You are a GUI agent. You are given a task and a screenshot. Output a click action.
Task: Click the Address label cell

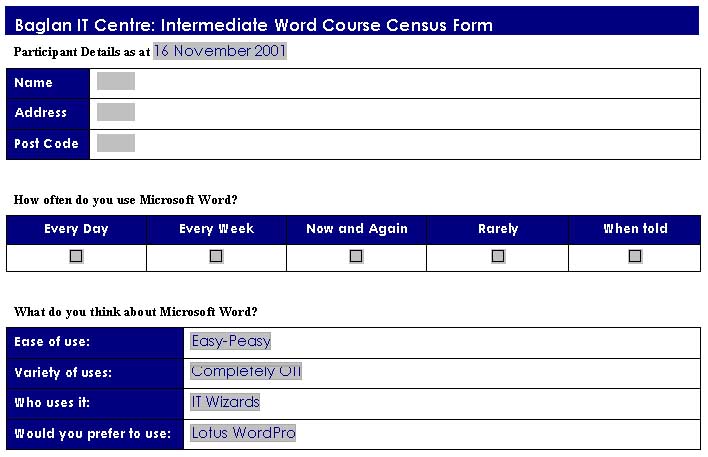(48, 114)
